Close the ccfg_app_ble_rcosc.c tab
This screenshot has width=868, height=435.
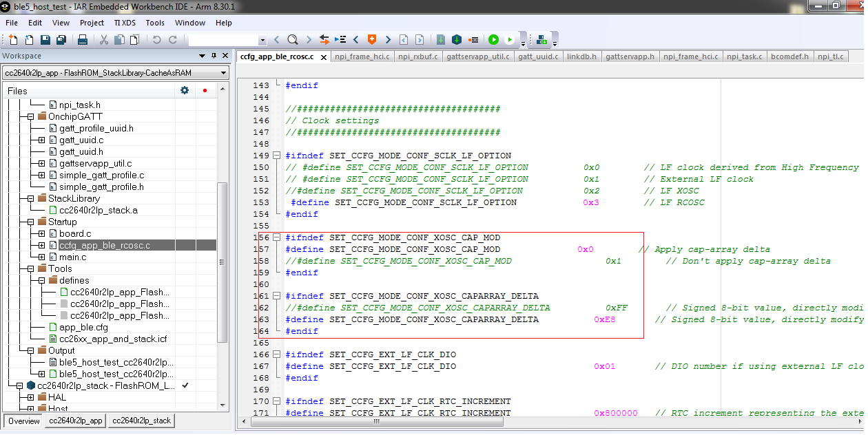tap(322, 57)
